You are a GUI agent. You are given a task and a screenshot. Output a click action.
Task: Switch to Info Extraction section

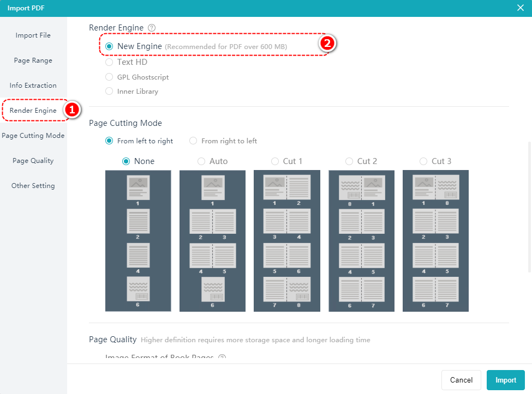pos(33,86)
